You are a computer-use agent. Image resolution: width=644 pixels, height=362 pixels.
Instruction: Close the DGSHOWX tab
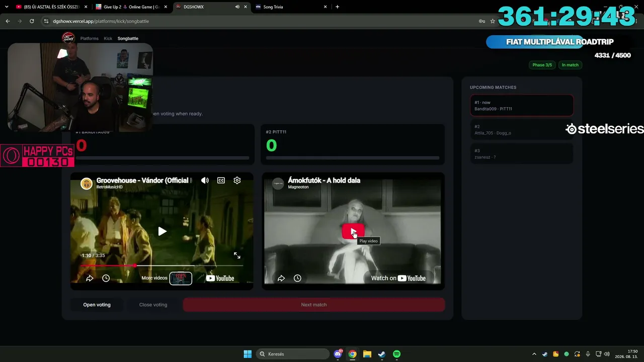[x=246, y=7]
